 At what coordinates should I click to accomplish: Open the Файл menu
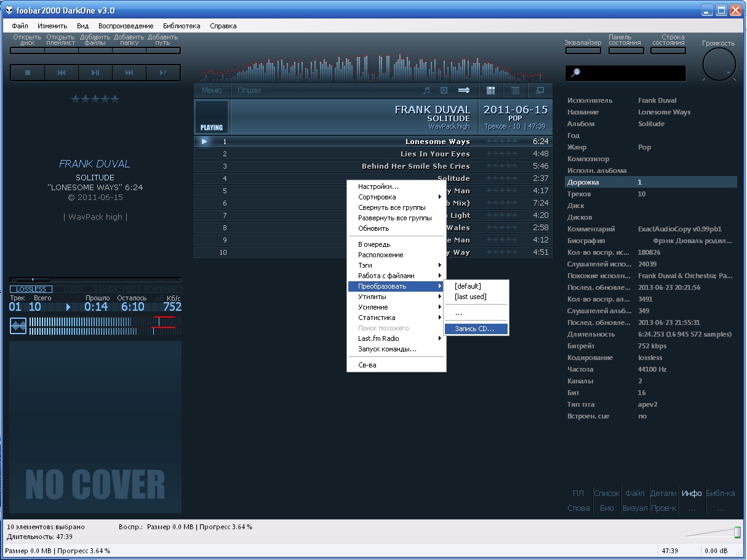(x=20, y=26)
